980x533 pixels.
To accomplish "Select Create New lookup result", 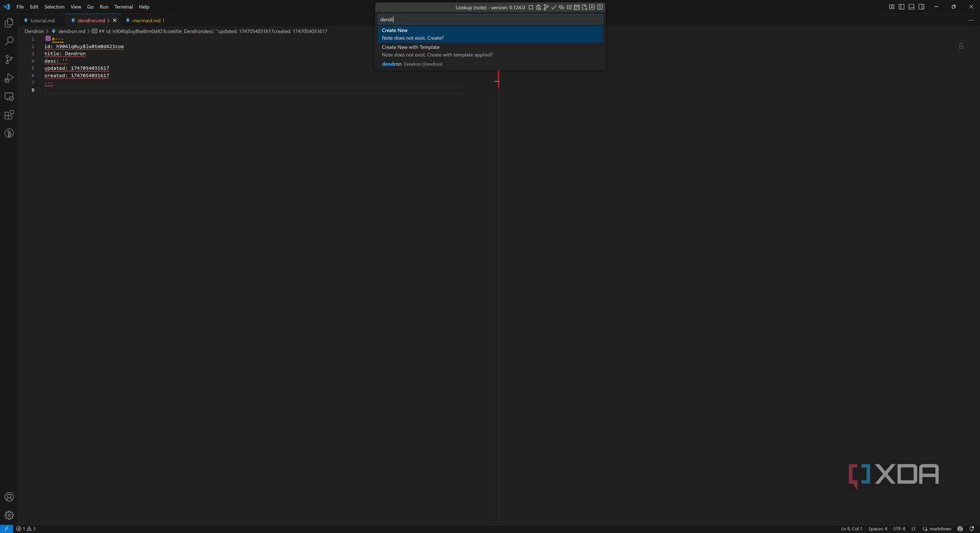I will pyautogui.click(x=490, y=34).
